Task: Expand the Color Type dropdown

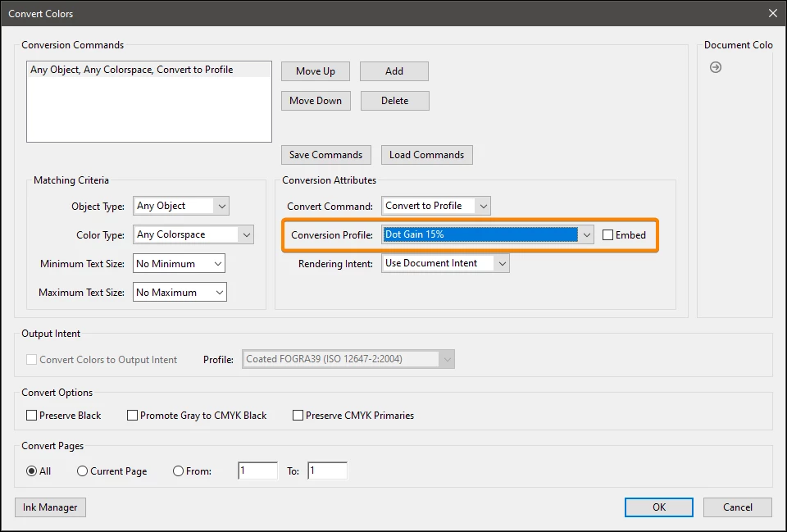Action: (x=193, y=234)
